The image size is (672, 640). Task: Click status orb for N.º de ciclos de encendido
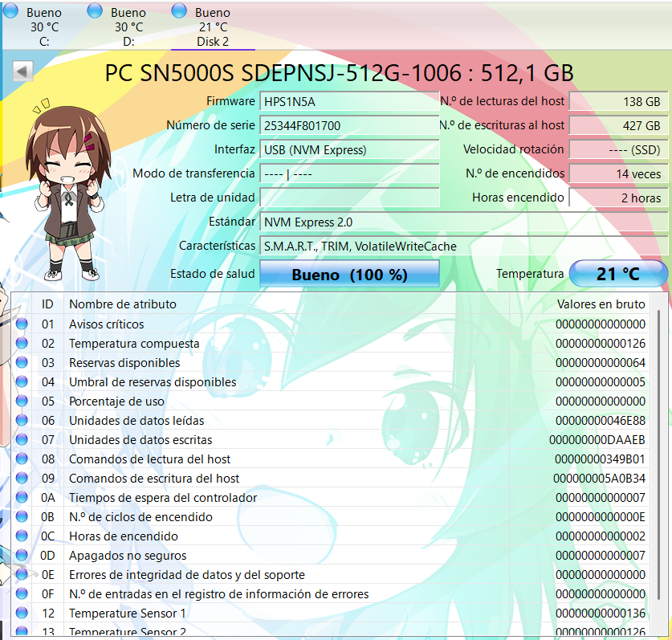tap(22, 516)
